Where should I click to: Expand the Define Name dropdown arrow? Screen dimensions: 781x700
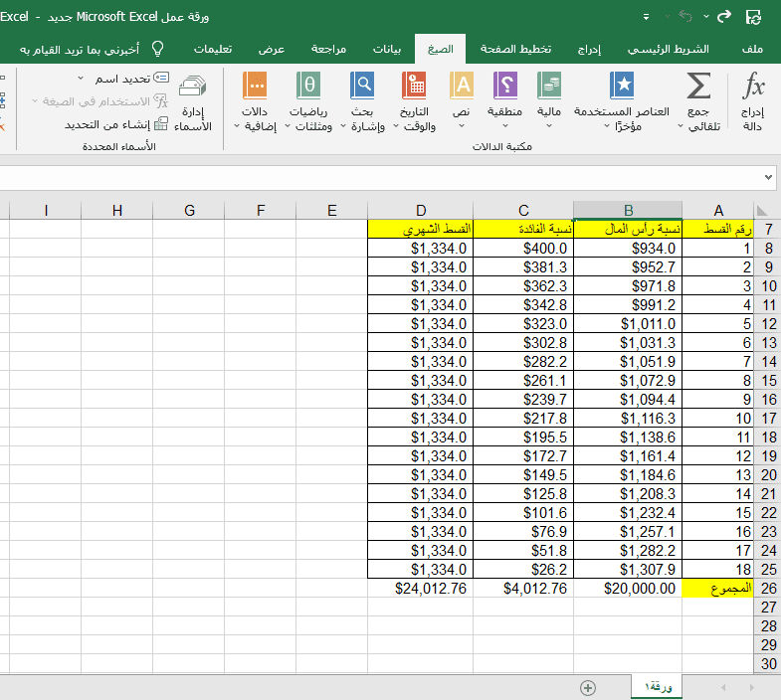[x=81, y=79]
